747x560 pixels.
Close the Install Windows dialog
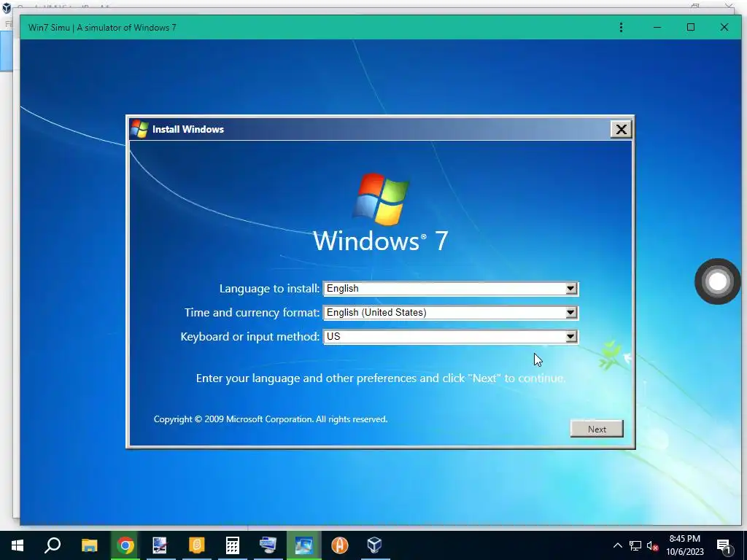(x=622, y=129)
